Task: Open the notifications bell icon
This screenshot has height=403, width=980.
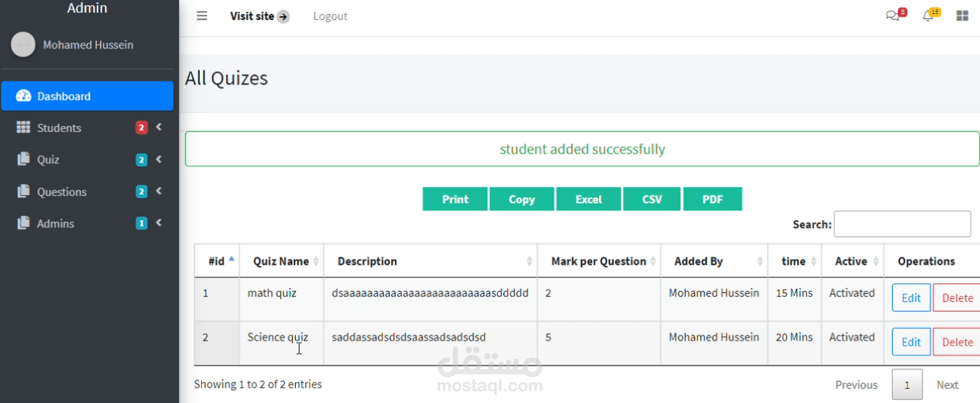Action: point(928,16)
